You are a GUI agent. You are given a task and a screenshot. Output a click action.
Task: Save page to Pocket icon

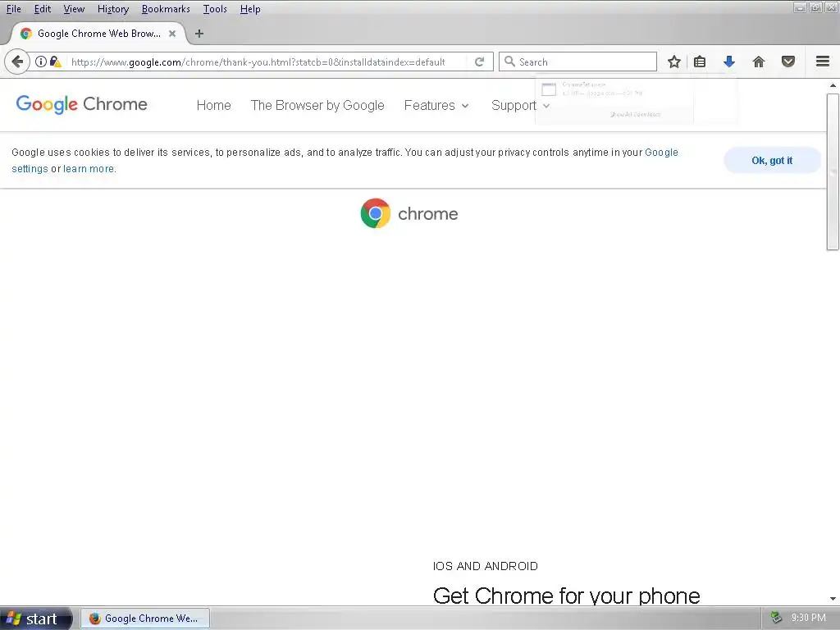tap(788, 62)
